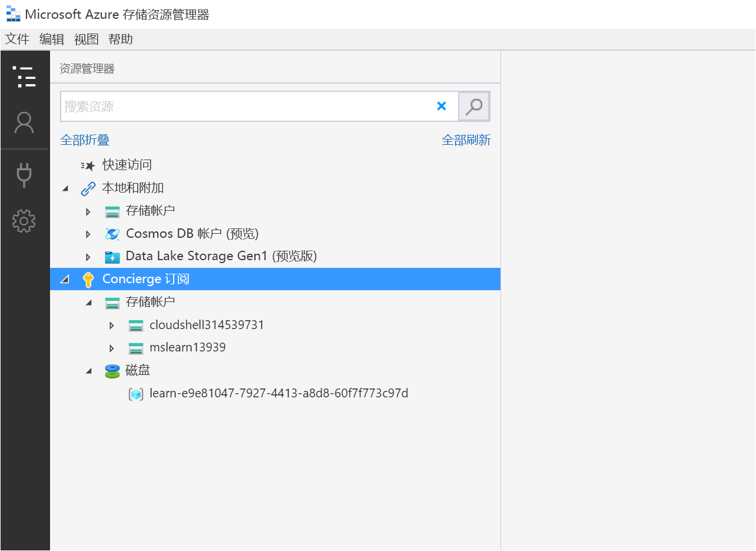
Task: Click the 全部折叠 link
Action: (85, 140)
